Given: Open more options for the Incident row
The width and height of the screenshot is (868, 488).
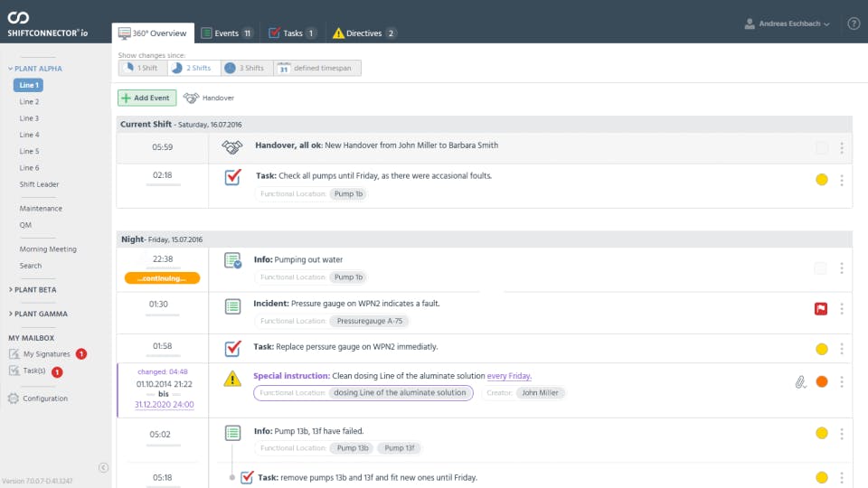Looking at the screenshot, I should point(842,309).
